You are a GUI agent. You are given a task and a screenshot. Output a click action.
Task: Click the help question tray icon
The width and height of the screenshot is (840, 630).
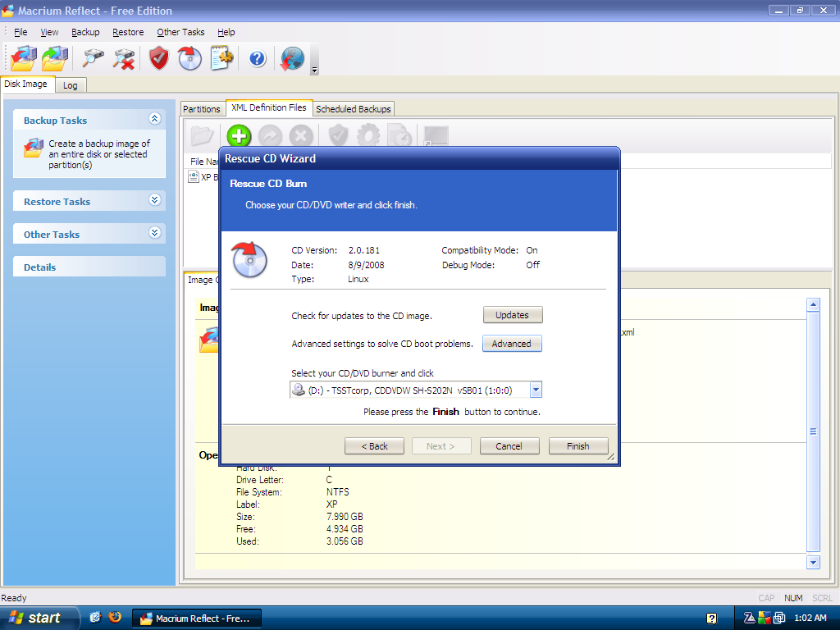point(711,619)
